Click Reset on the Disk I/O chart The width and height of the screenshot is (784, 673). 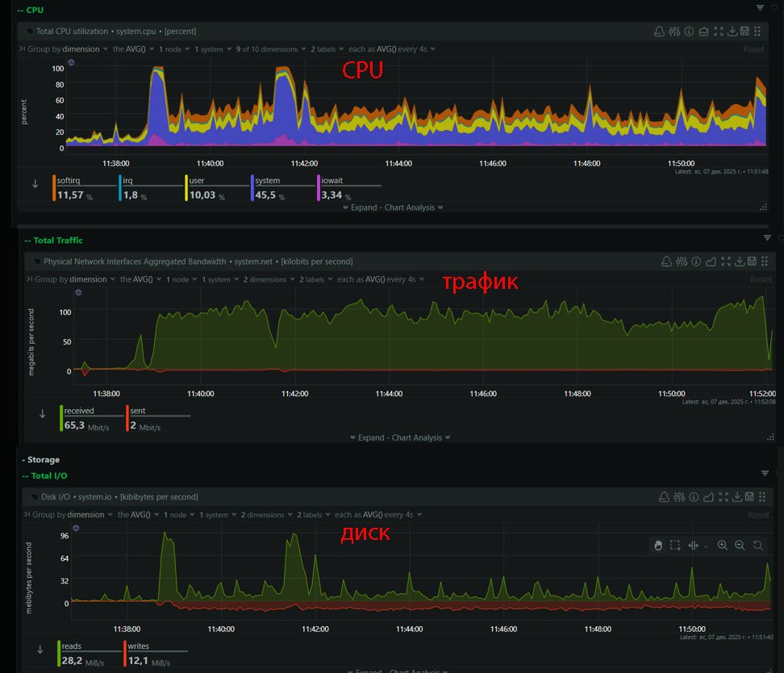(758, 515)
